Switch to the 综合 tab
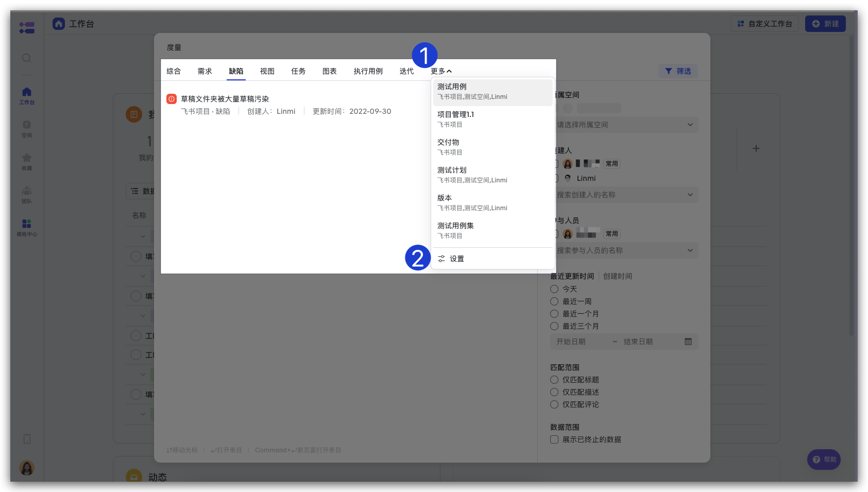 [x=174, y=71]
